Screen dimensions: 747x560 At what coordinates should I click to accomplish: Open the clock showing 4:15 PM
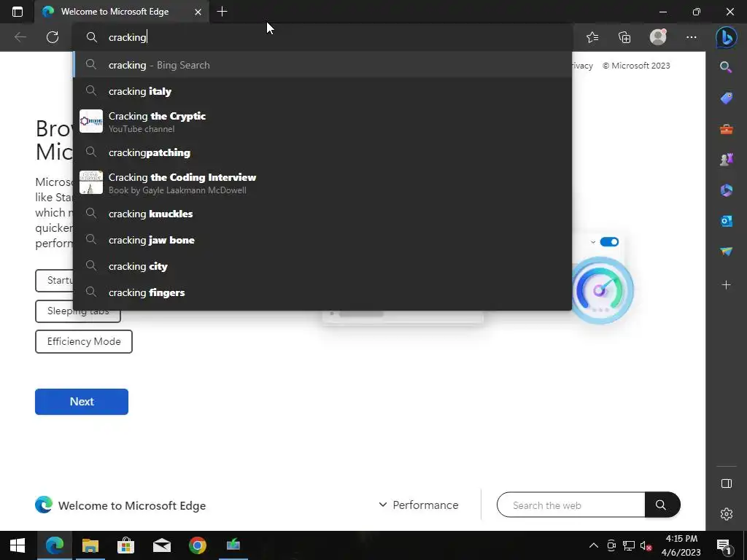point(681,545)
